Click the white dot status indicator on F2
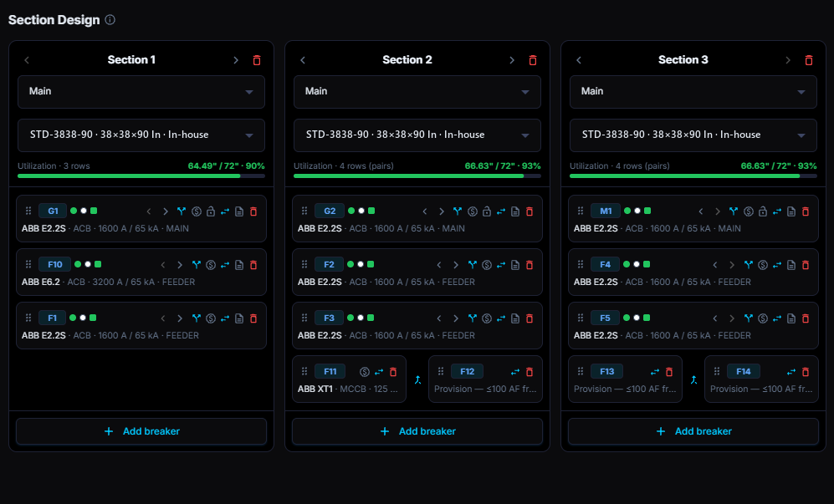Image resolution: width=834 pixels, height=504 pixels. (x=361, y=264)
